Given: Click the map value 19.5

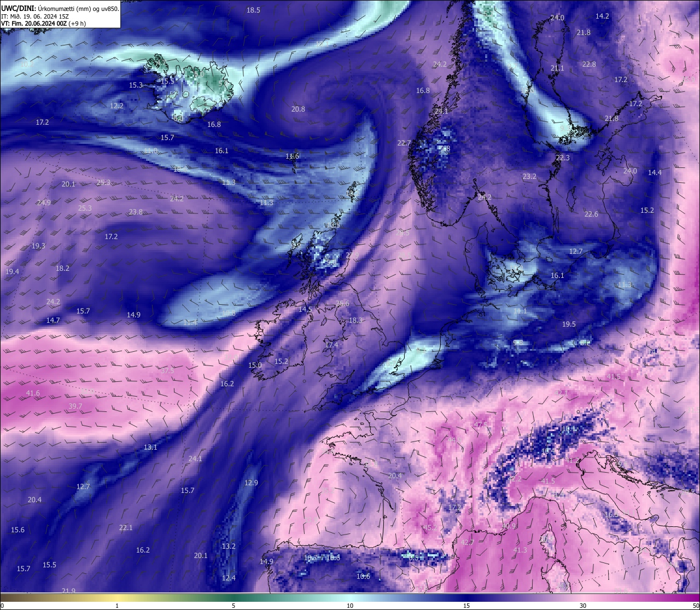Looking at the screenshot, I should 569,324.
